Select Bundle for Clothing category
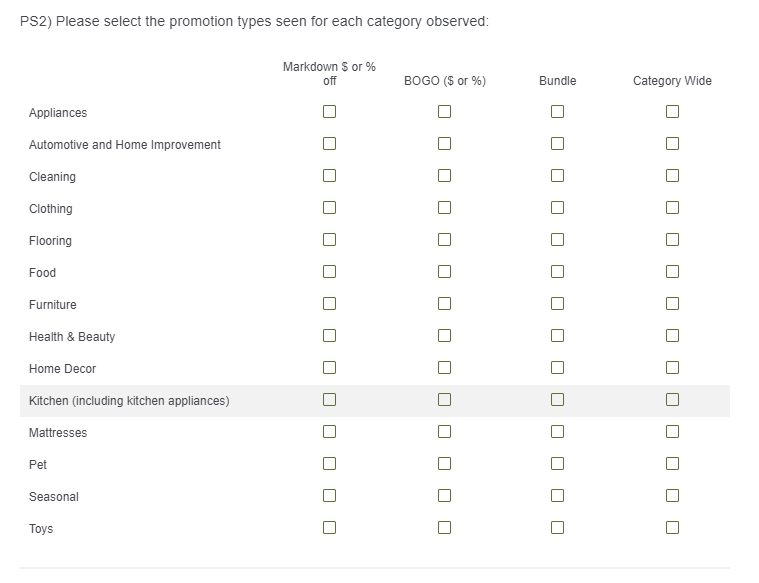The width and height of the screenshot is (759, 583). click(557, 208)
